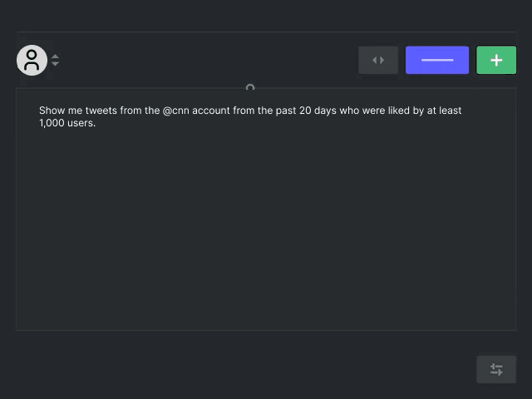Click the circular handle above message box
The height and width of the screenshot is (399, 532).
click(250, 87)
